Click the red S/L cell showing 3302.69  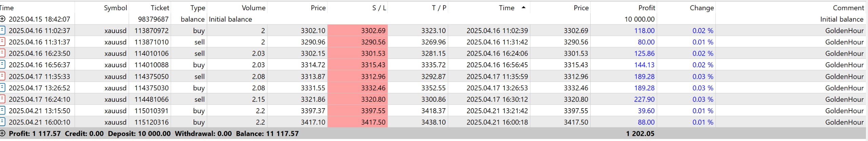point(357,30)
